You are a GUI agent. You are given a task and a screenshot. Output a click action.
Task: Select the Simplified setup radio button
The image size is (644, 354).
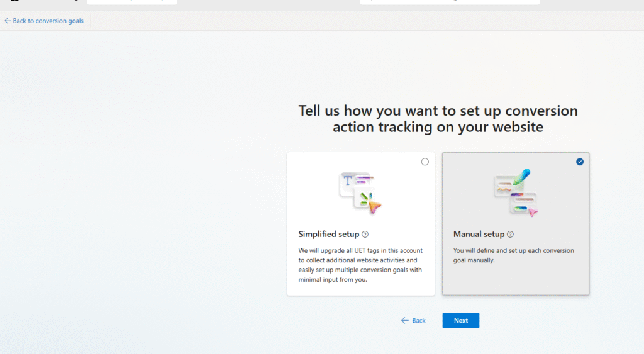(x=425, y=162)
